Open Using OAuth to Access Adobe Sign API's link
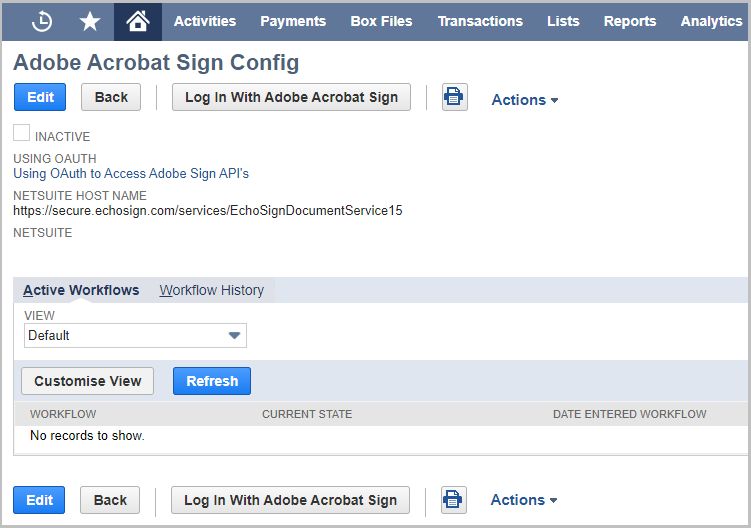 [131, 173]
